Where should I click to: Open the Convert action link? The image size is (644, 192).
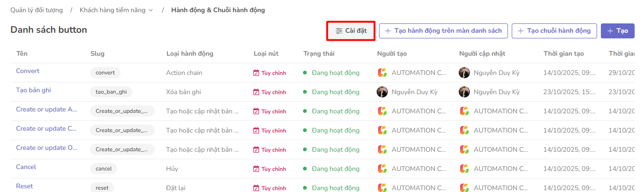(x=28, y=71)
